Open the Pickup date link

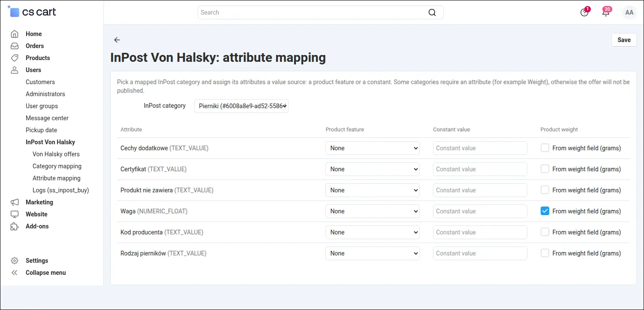coord(41,130)
